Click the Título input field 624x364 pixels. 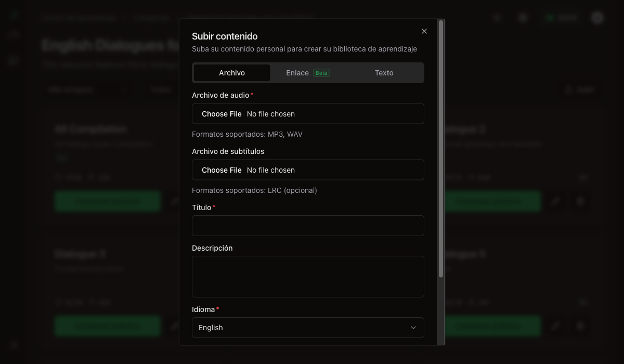tap(308, 226)
